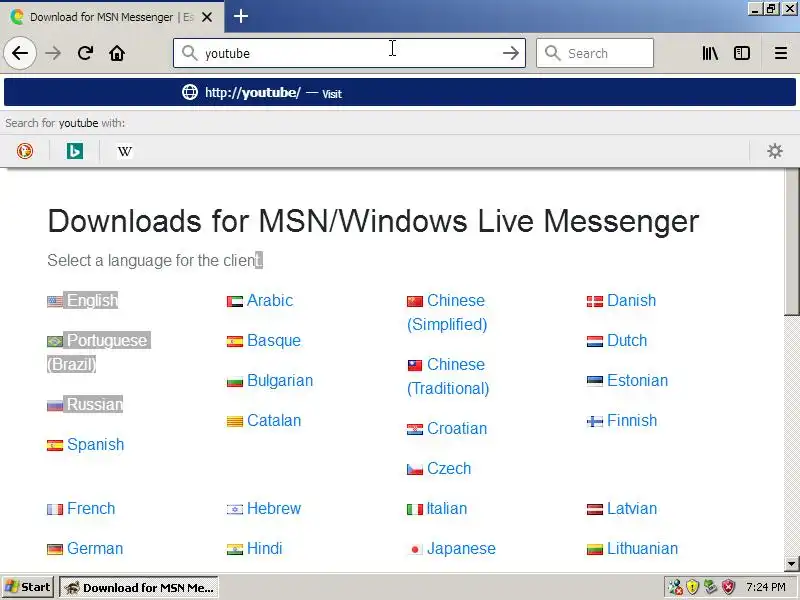Click the Japanese flag icon
Image resolution: width=800 pixels, height=600 pixels.
click(415, 549)
